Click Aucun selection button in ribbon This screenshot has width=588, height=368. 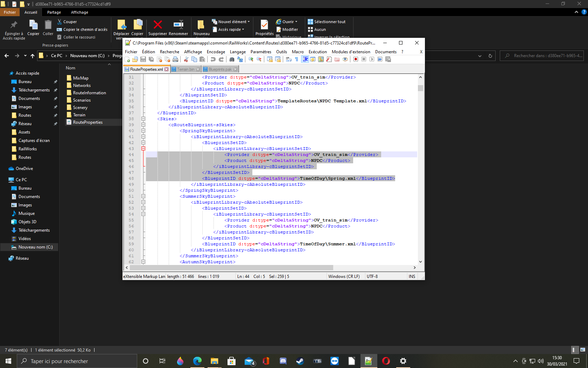317,29
